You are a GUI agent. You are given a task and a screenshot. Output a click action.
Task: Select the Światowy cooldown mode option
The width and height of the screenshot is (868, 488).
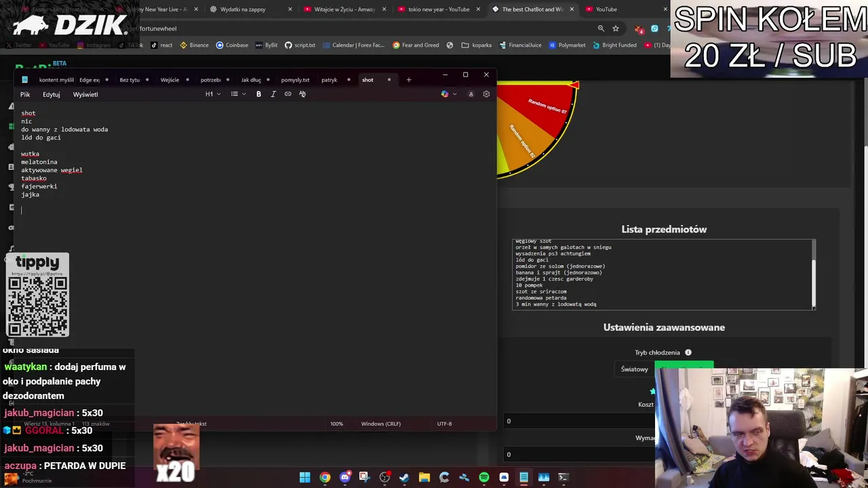[635, 369]
